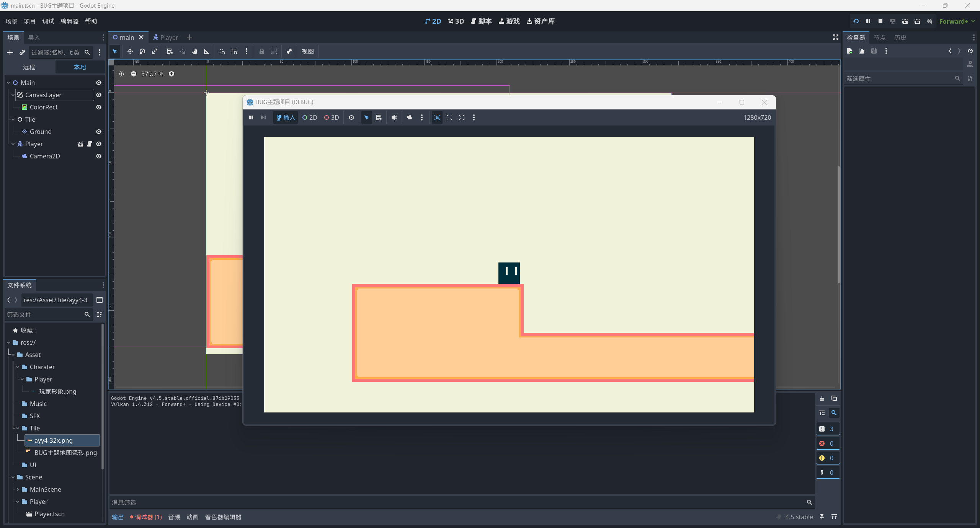Open the Forward+ renderer dropdown
This screenshot has width=980, height=528.
tap(956, 21)
